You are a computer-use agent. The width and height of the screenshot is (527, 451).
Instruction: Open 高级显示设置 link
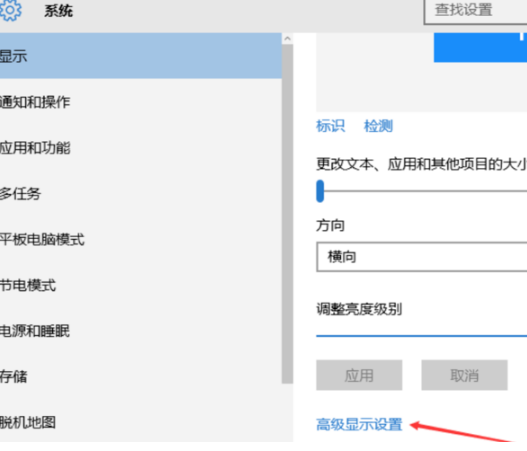pos(359,424)
